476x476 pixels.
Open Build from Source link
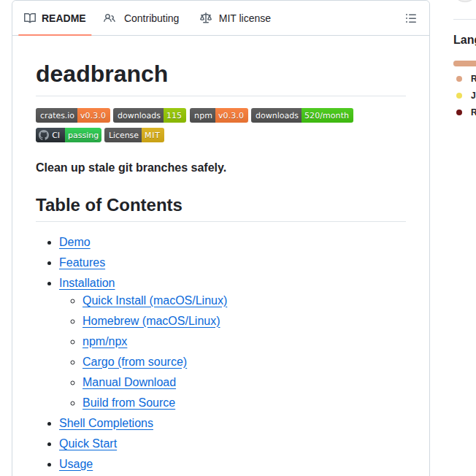128,402
